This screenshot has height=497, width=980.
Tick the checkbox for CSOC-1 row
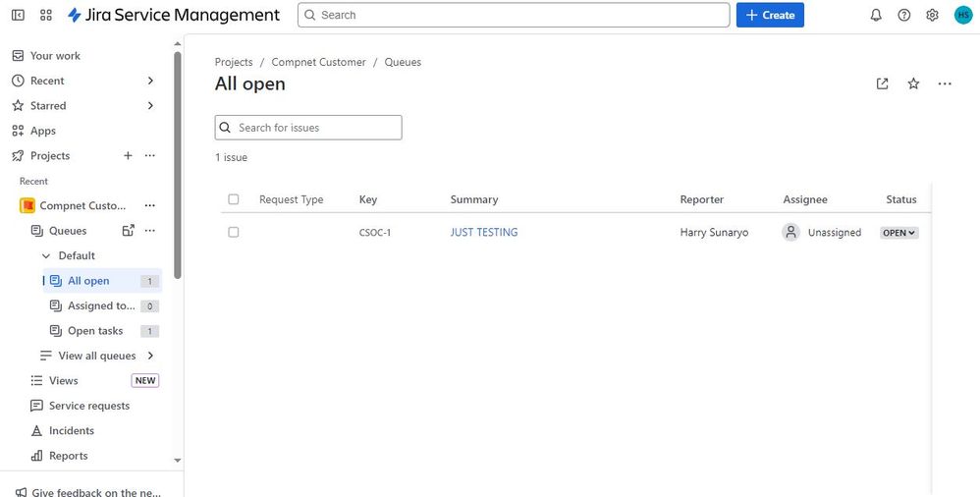click(x=233, y=232)
